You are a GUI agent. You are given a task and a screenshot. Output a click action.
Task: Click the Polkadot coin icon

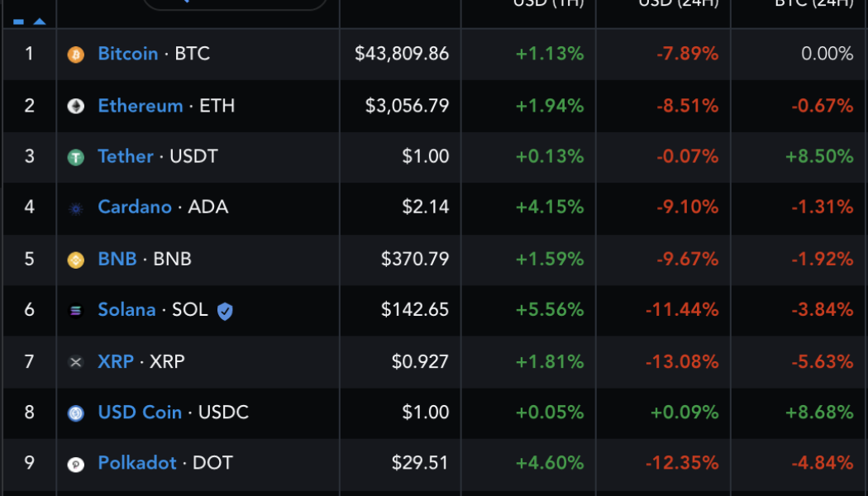(x=76, y=463)
